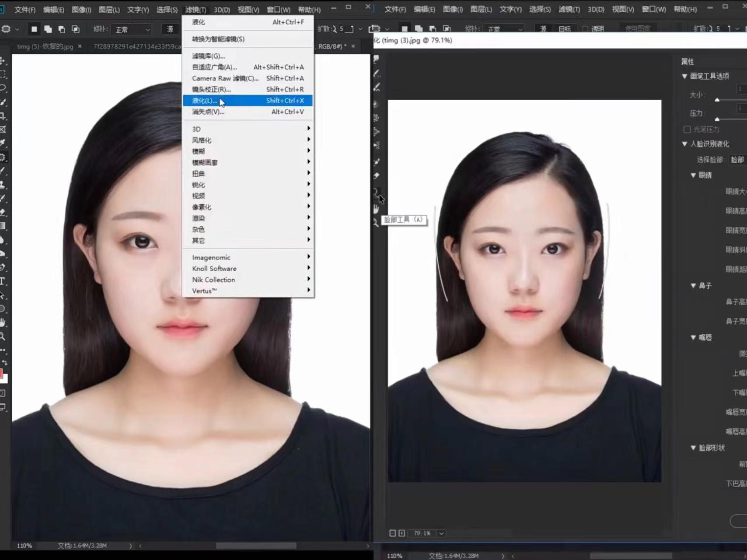Click the 目标 button in right options bar
The height and width of the screenshot is (560, 747).
pos(565,29)
